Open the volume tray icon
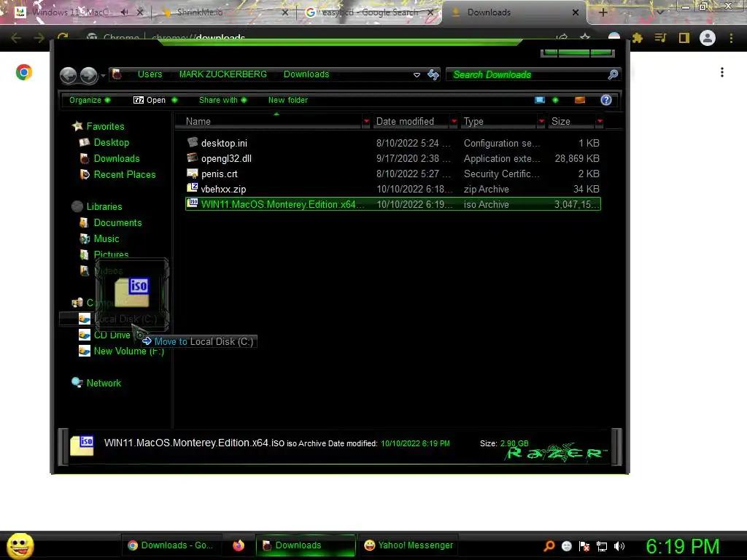 pyautogui.click(x=619, y=546)
